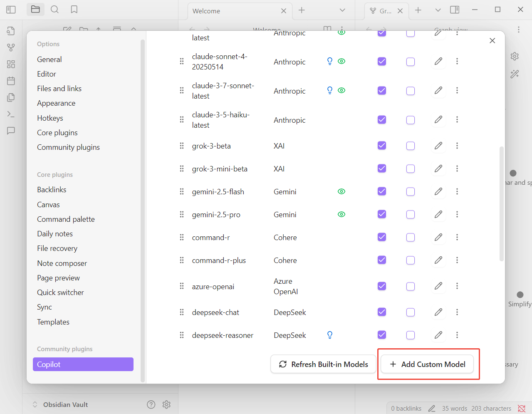
Task: Toggle the right sidebar panel icon
Action: (x=455, y=10)
